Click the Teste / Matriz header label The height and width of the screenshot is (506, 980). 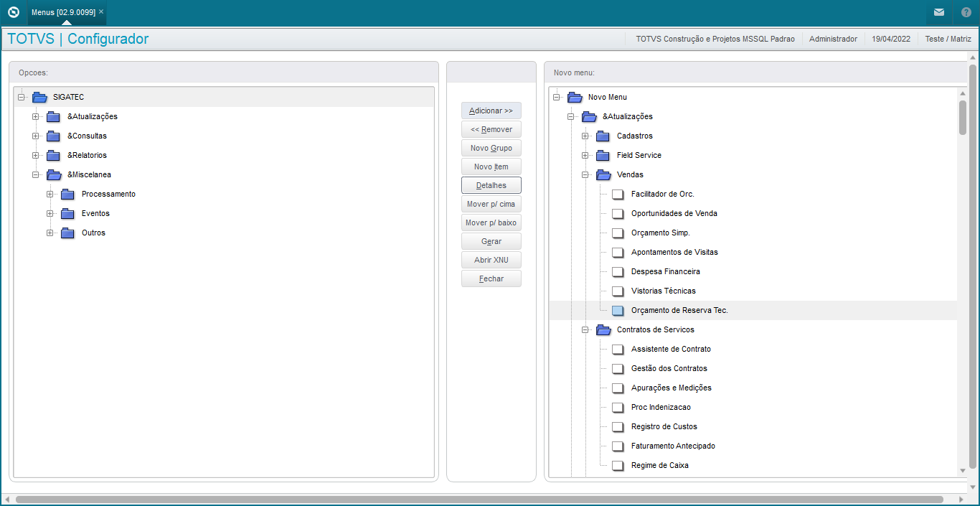pyautogui.click(x=948, y=39)
